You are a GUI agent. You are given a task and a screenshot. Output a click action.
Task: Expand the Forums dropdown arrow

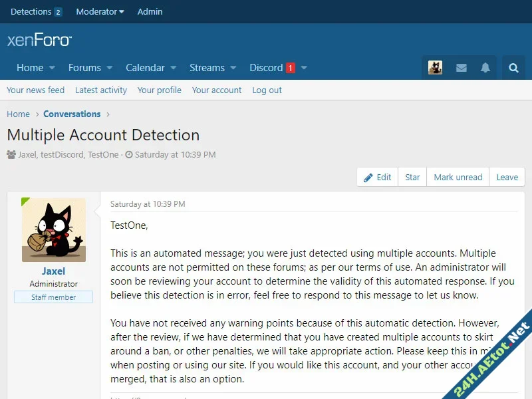110,68
